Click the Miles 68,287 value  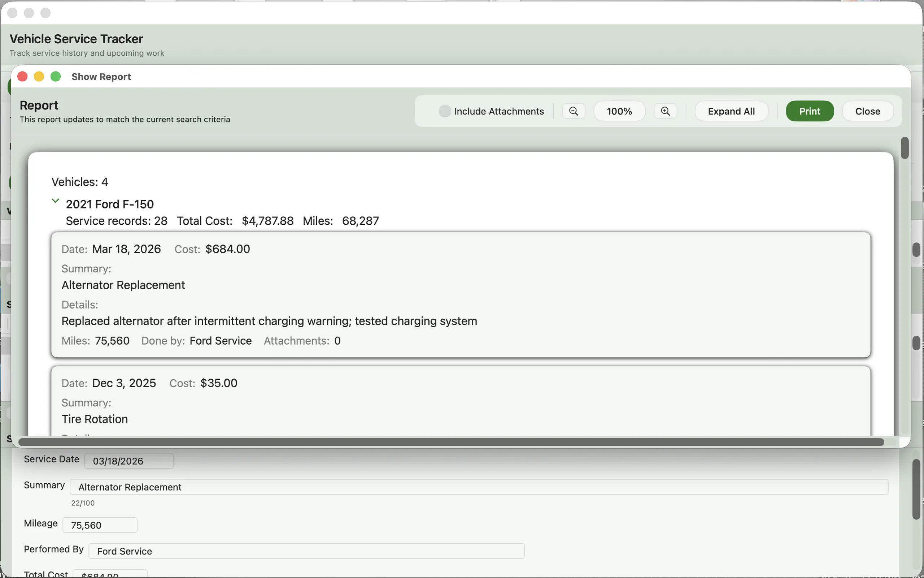point(361,221)
